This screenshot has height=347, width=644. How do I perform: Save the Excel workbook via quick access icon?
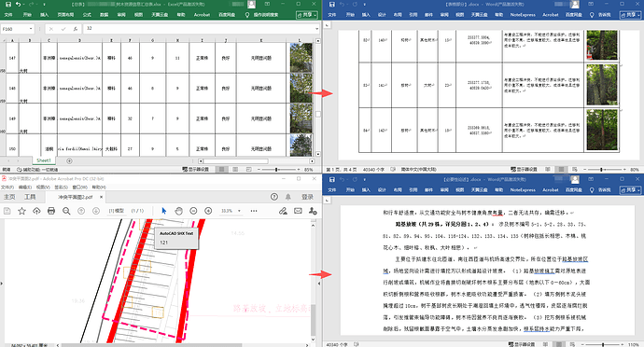tap(8, 4)
